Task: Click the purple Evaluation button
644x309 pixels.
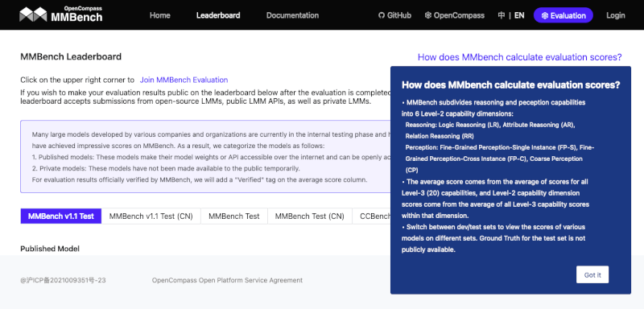Action: pos(563,15)
